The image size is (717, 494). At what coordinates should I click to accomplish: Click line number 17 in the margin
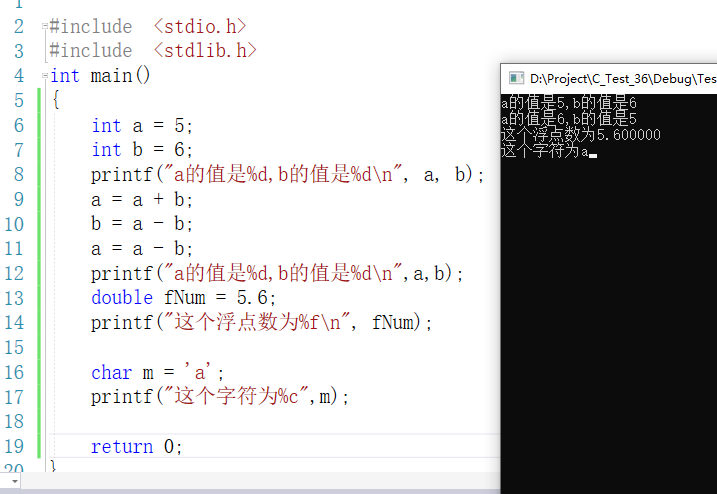pyautogui.click(x=14, y=397)
